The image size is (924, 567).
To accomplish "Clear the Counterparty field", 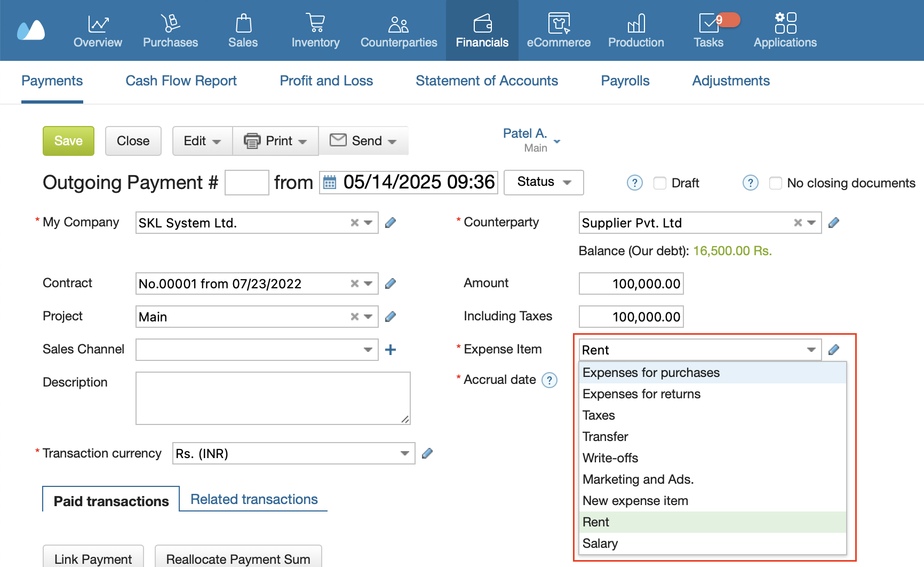I will coord(798,223).
